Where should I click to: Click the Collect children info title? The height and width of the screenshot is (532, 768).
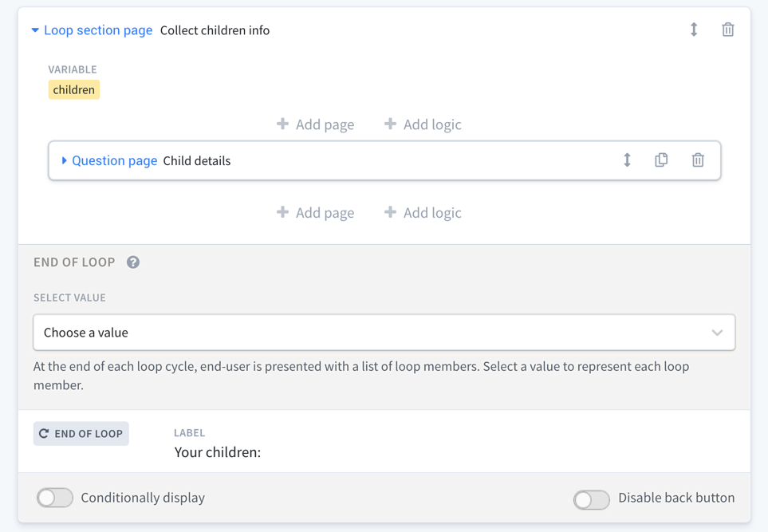[x=215, y=30]
